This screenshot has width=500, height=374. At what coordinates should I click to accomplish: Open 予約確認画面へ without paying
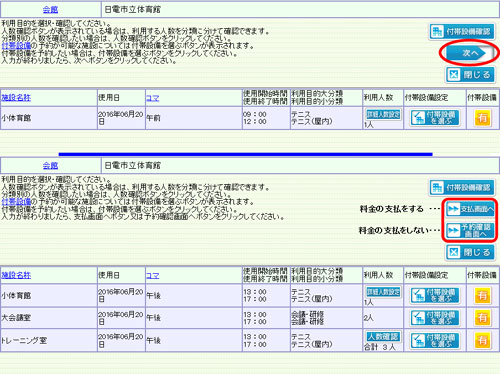pyautogui.click(x=470, y=230)
